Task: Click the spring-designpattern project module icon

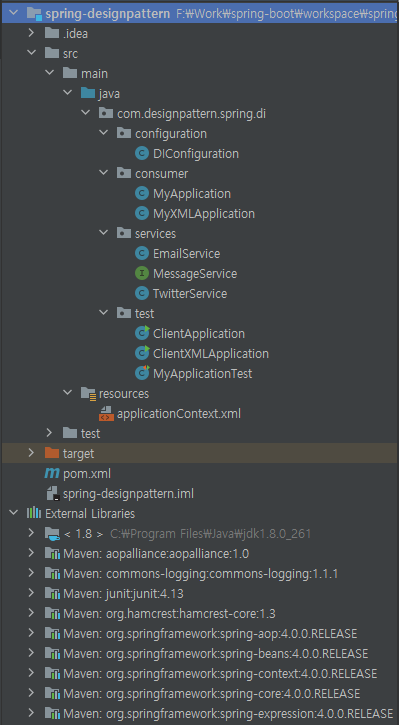Action: tap(34, 14)
